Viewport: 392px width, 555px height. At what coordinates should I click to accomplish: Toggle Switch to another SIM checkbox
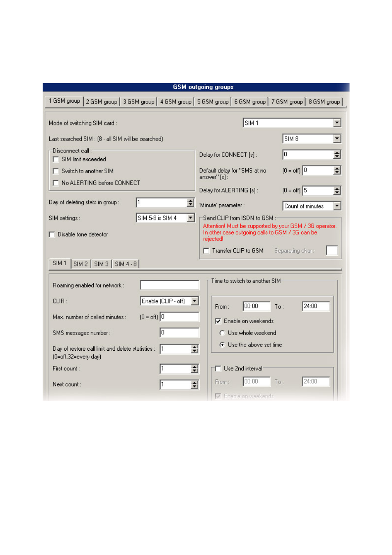tap(56, 171)
